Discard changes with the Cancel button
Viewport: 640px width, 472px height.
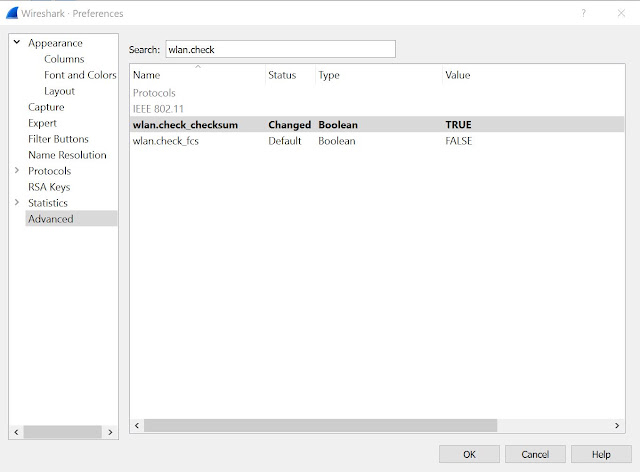535,454
